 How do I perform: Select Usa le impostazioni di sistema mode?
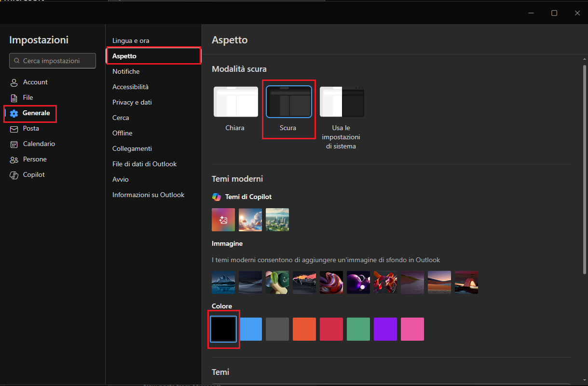pos(342,118)
